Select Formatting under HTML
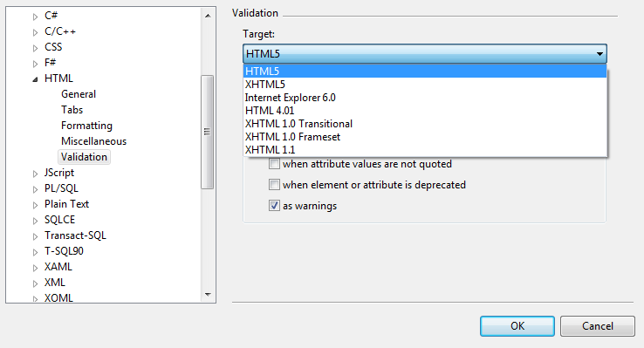644x348 pixels. click(x=86, y=126)
